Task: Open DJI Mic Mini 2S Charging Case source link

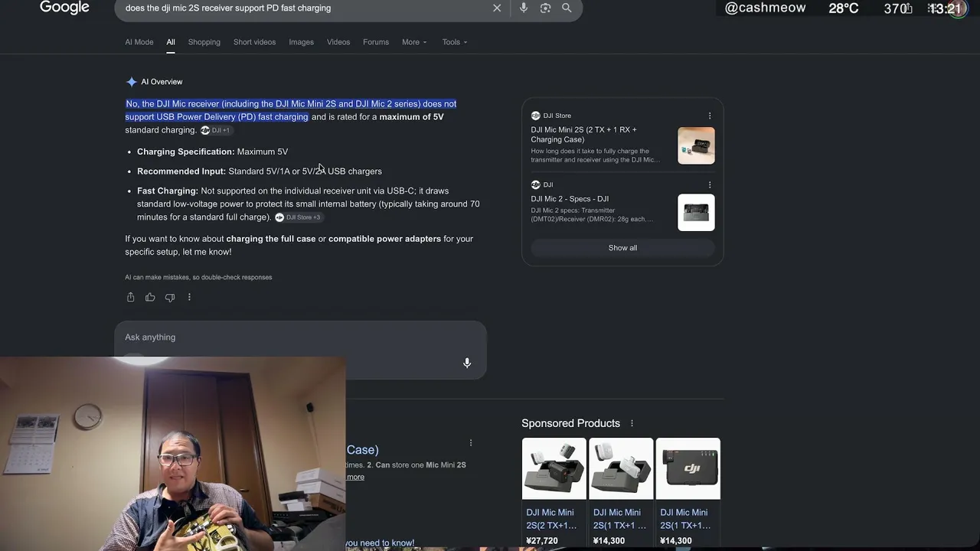Action: tap(583, 135)
